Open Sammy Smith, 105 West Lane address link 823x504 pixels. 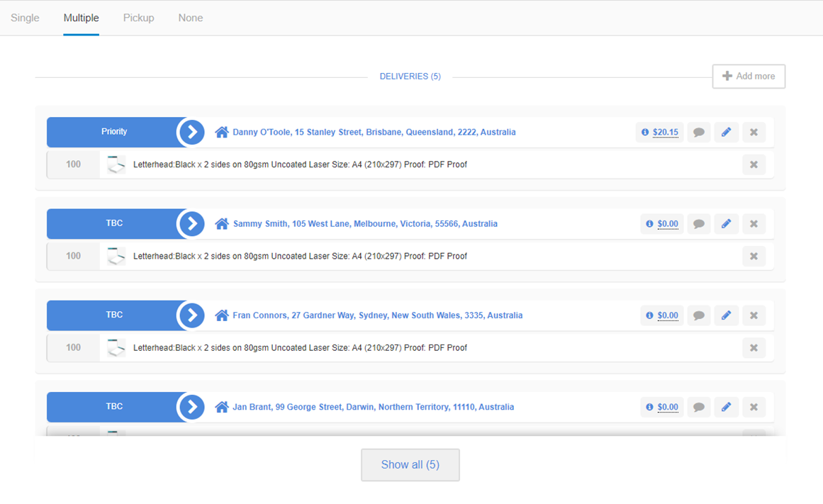point(365,224)
